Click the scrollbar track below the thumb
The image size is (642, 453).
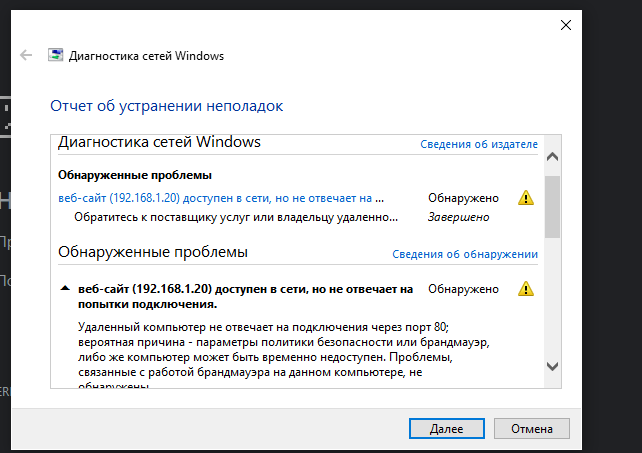pos(552,297)
